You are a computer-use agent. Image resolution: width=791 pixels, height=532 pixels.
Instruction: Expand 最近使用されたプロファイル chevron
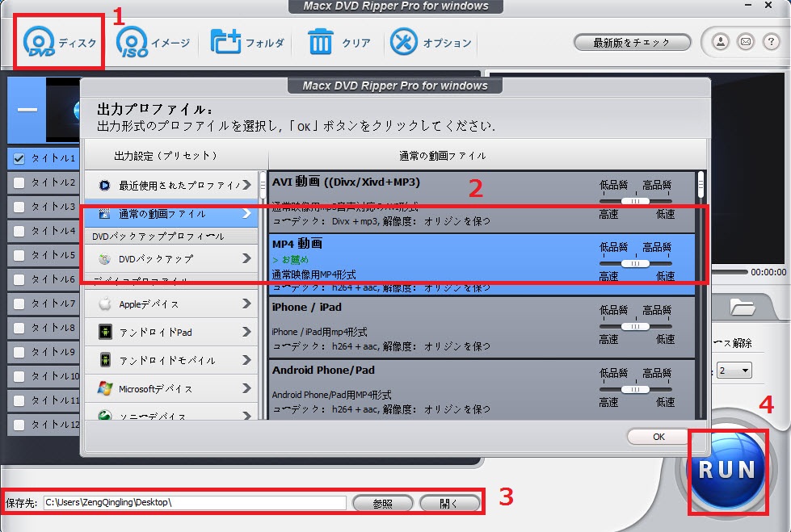246,185
